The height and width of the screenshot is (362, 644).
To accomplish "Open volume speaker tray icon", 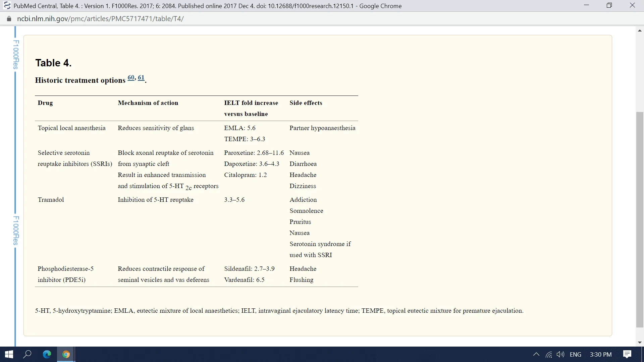I will 560,354.
